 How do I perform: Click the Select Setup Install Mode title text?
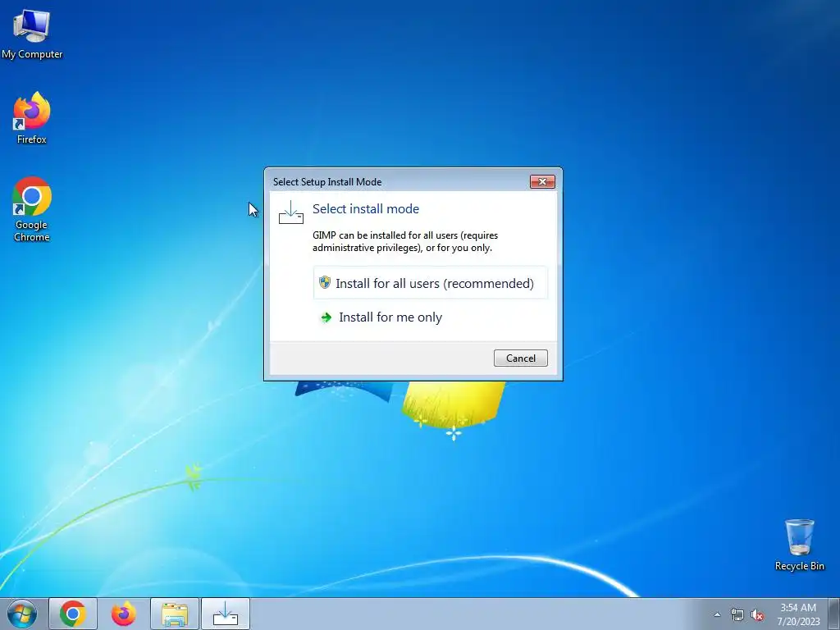pyautogui.click(x=327, y=181)
